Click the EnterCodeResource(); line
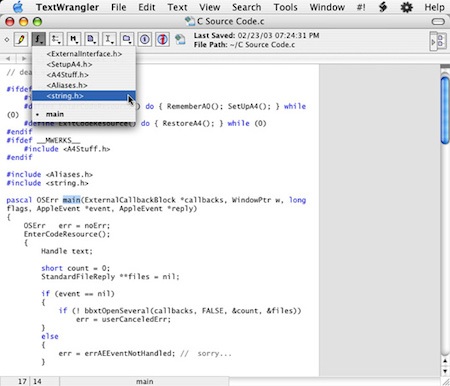Viewport: 450px width, 386px height. [x=67, y=234]
